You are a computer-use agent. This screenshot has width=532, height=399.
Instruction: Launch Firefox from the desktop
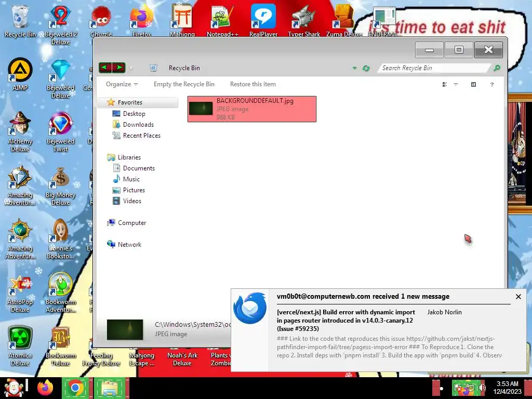tap(141, 20)
